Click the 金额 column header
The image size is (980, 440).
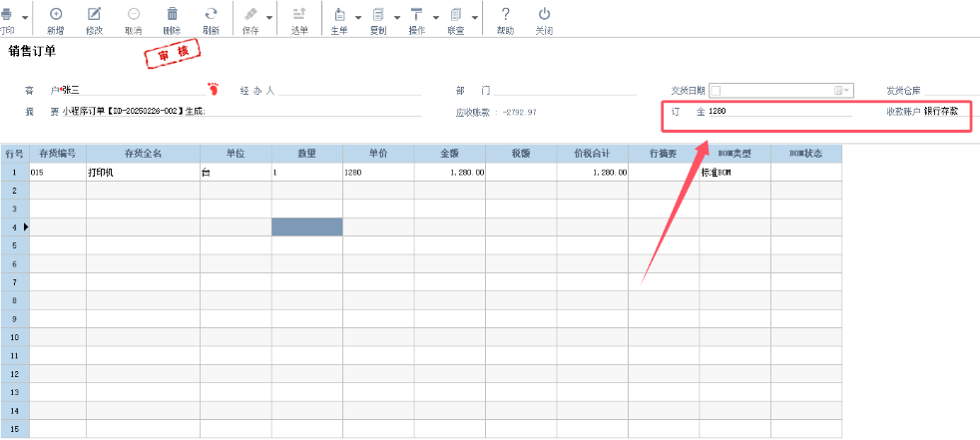(x=449, y=154)
